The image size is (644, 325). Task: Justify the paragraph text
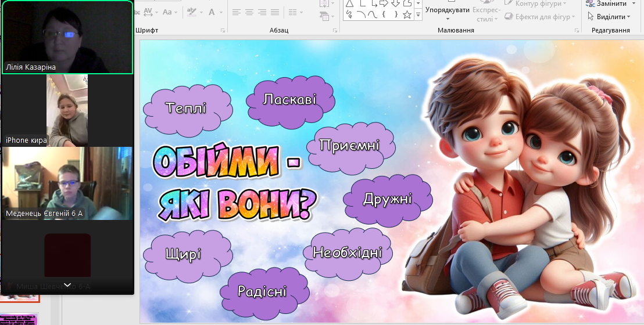tap(276, 12)
